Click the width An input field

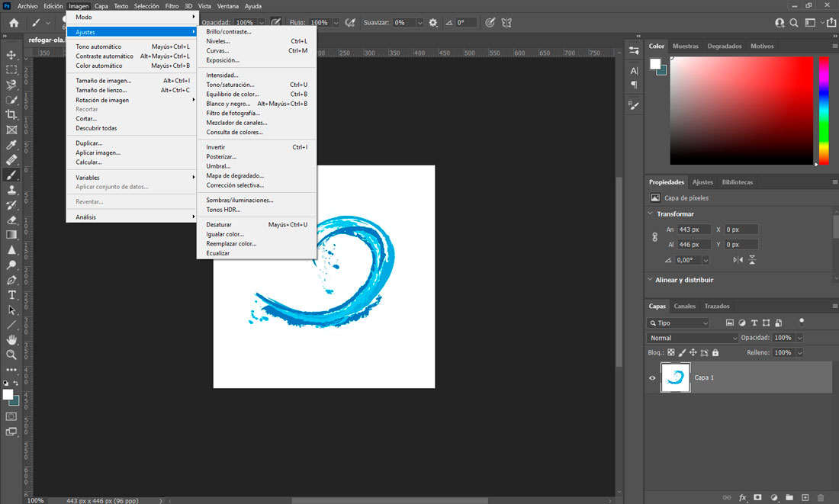pyautogui.click(x=694, y=230)
